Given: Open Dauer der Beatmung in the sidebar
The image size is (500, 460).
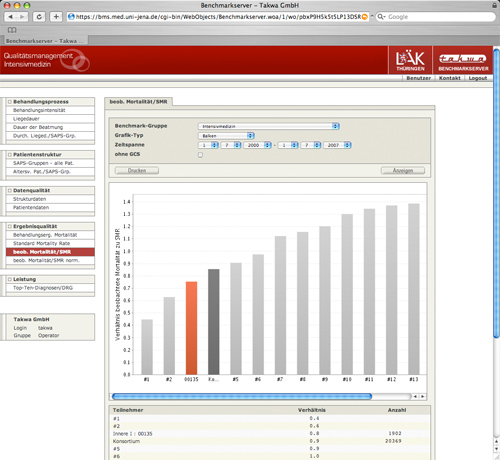Looking at the screenshot, I should [x=50, y=127].
